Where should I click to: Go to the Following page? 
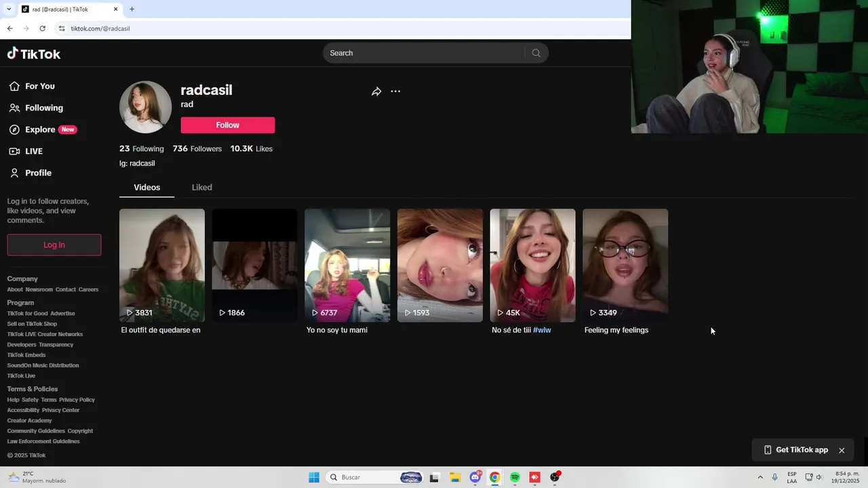tap(36, 108)
